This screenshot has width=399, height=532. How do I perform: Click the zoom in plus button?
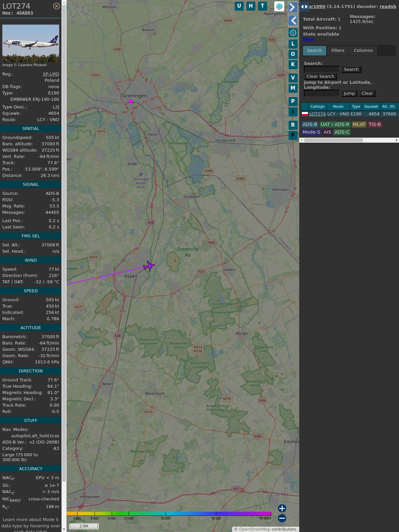pos(282,508)
